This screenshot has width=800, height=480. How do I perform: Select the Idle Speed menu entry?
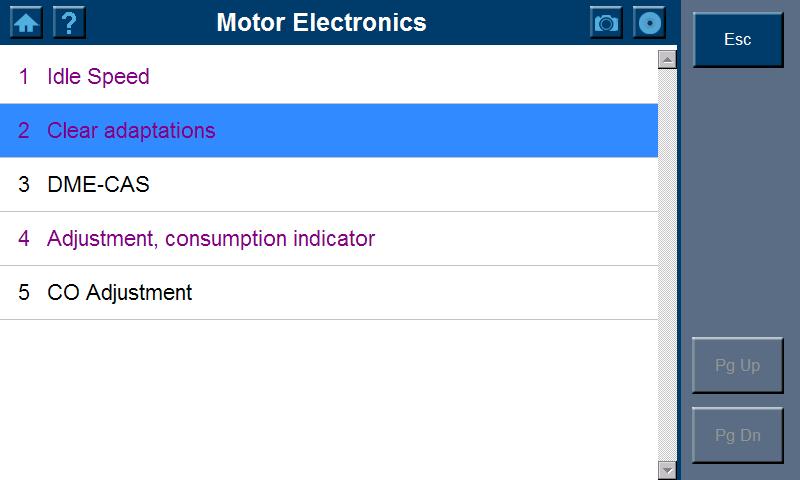click(98, 77)
